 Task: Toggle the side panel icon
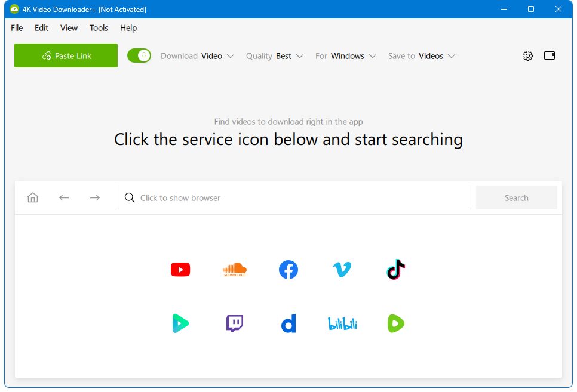click(x=550, y=55)
